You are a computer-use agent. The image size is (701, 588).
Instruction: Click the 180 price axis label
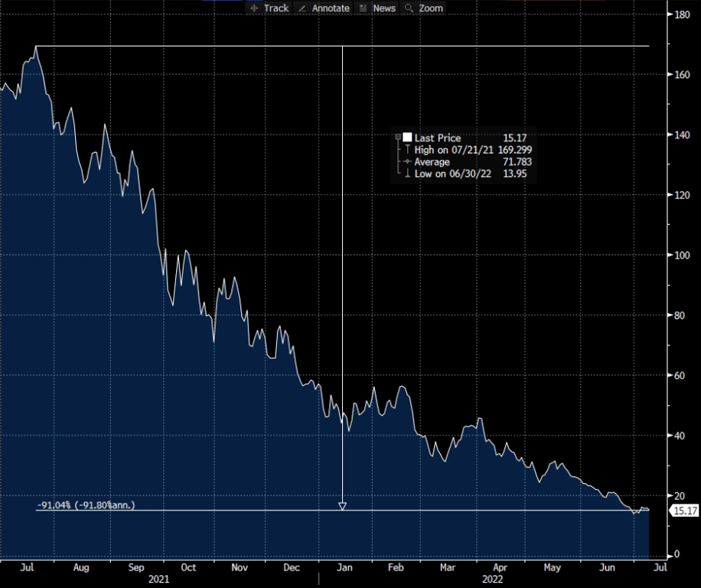click(x=682, y=15)
